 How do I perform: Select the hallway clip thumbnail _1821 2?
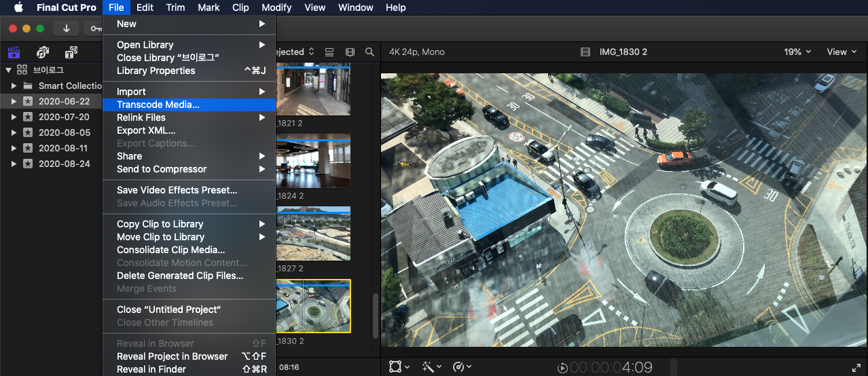coord(313,90)
